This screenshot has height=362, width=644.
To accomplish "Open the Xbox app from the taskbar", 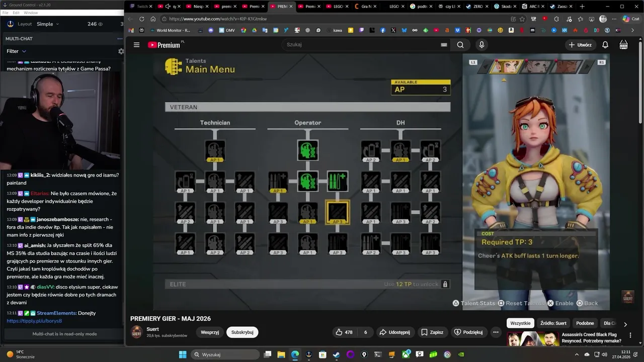I will (x=406, y=354).
